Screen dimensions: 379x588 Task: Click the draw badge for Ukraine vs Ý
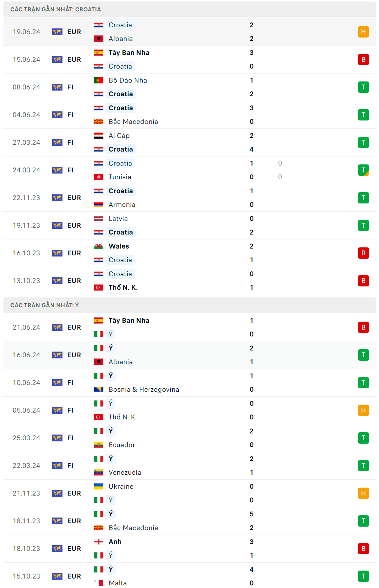tap(363, 493)
